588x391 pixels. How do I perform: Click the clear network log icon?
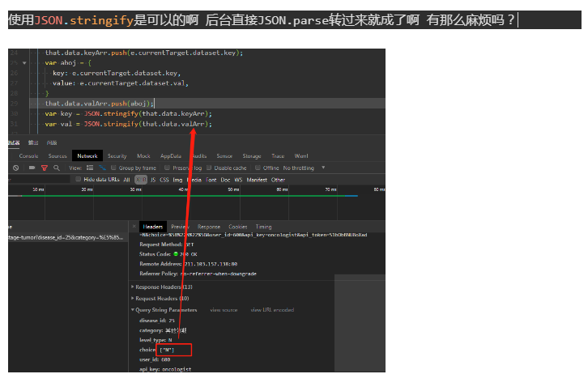15,168
